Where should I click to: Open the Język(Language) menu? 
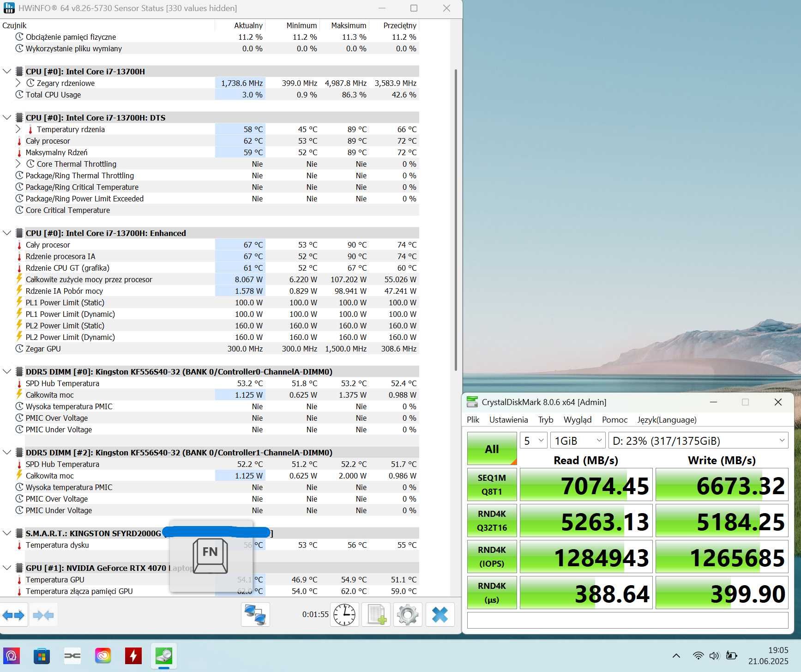click(x=667, y=420)
